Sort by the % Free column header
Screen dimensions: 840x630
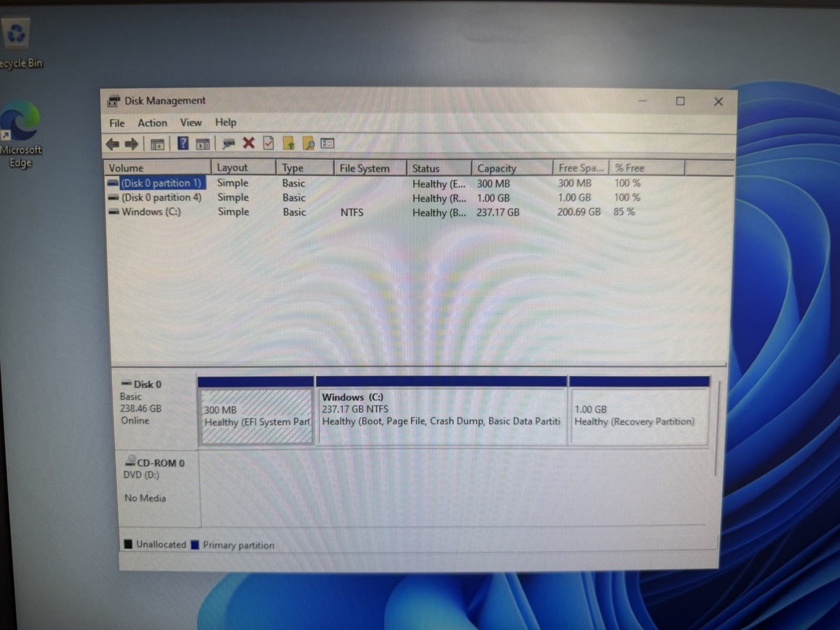click(647, 168)
